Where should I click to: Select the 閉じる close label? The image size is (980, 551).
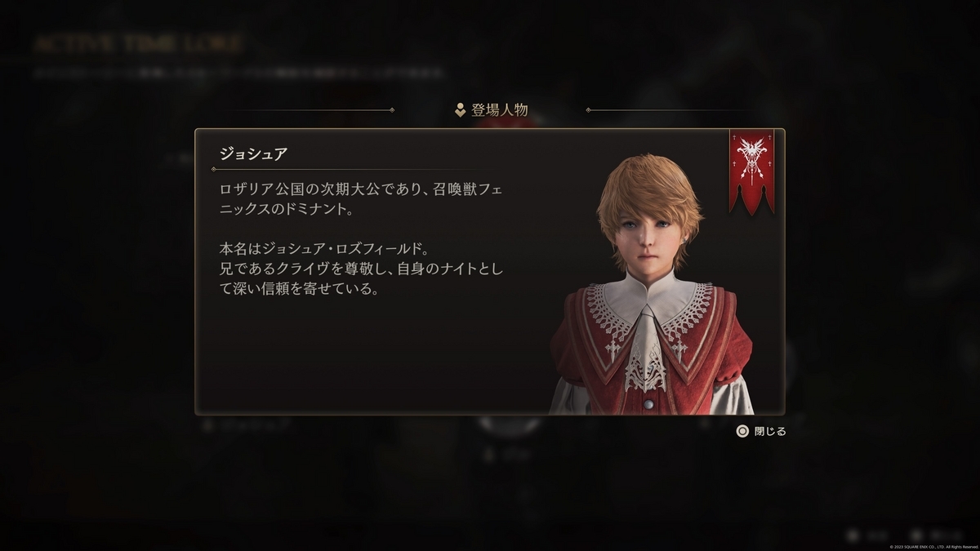coord(770,431)
